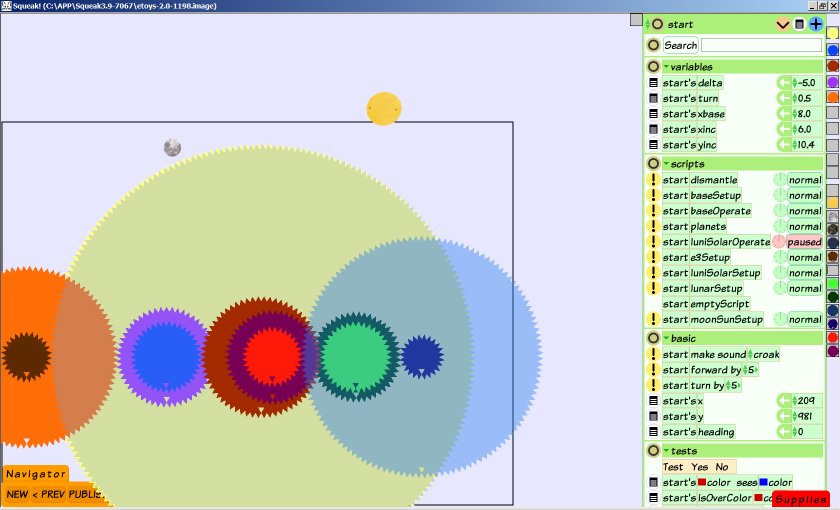Image resolution: width=840 pixels, height=510 pixels.
Task: Click the clock ticking toggle for start dismantle
Action: click(x=779, y=180)
